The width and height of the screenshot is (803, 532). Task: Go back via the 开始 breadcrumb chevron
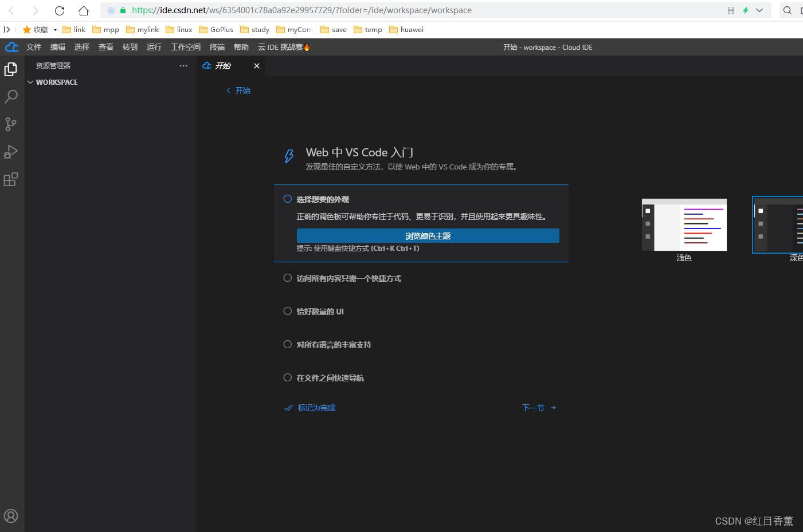click(228, 90)
